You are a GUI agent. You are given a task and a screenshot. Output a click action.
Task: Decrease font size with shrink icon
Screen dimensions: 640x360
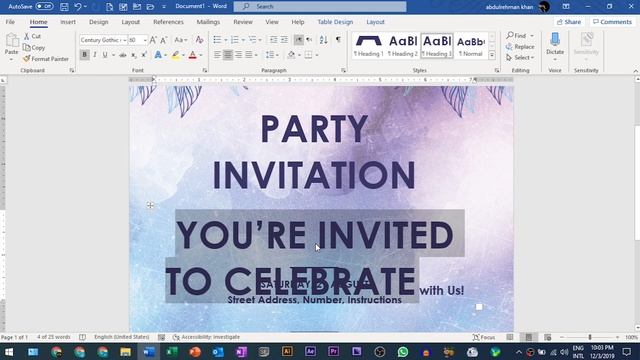pyautogui.click(x=163, y=40)
